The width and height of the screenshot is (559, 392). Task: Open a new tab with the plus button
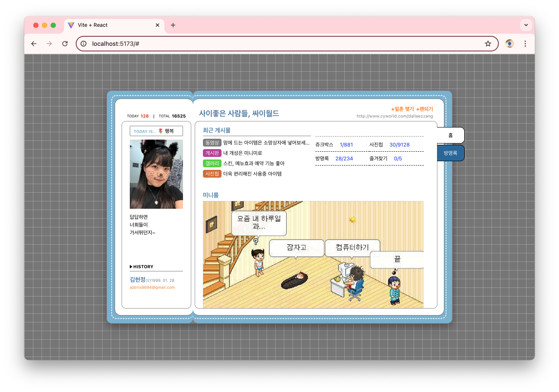click(173, 25)
